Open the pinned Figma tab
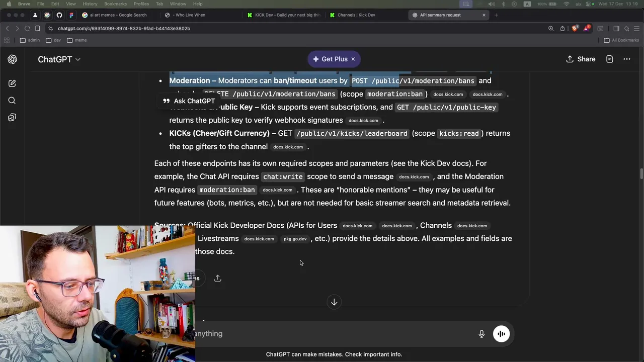The height and width of the screenshot is (362, 644). 71,15
